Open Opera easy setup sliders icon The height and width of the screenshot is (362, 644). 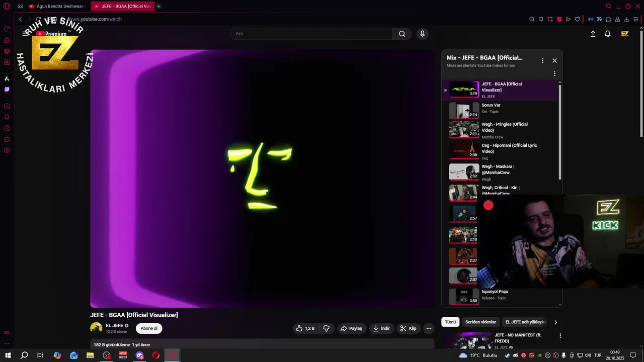point(635,19)
